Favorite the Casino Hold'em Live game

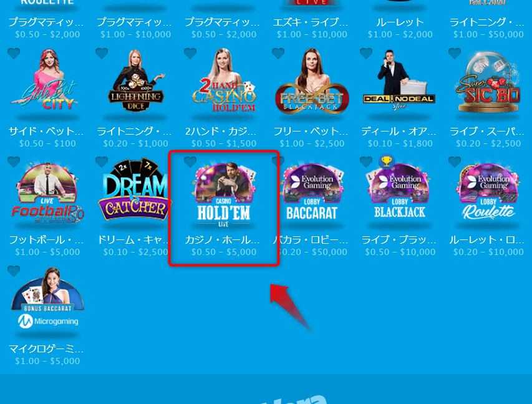click(x=190, y=162)
